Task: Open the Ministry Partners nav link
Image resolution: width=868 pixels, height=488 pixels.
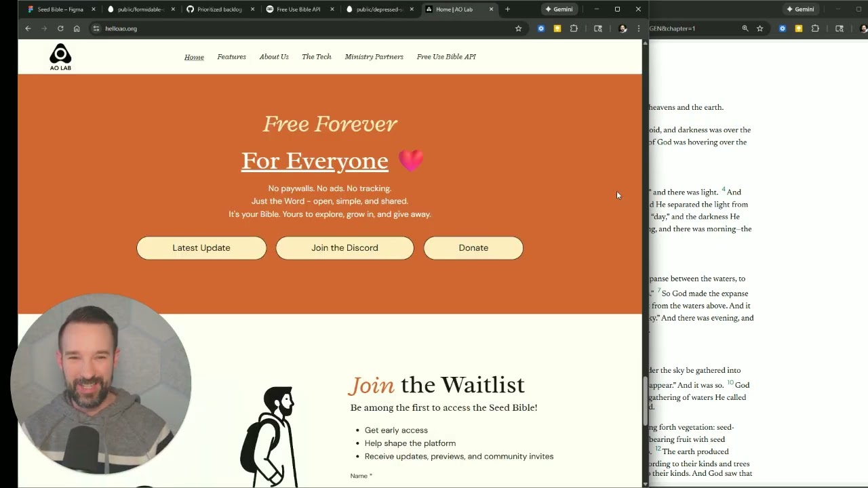Action: (x=374, y=57)
